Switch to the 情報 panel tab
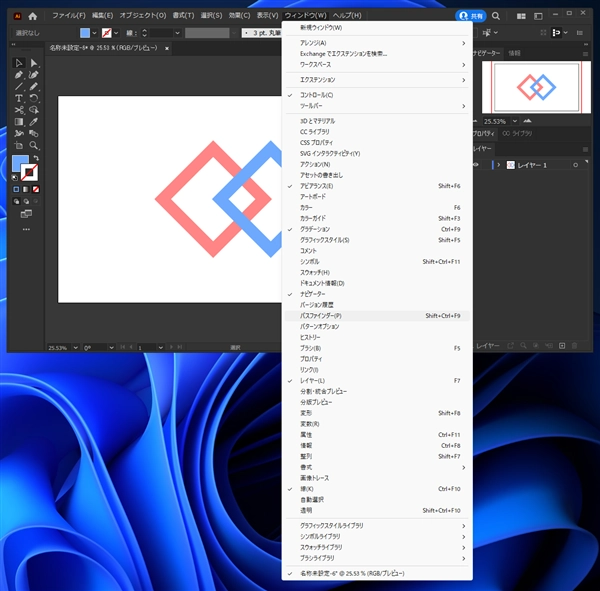The image size is (600, 591). (514, 54)
